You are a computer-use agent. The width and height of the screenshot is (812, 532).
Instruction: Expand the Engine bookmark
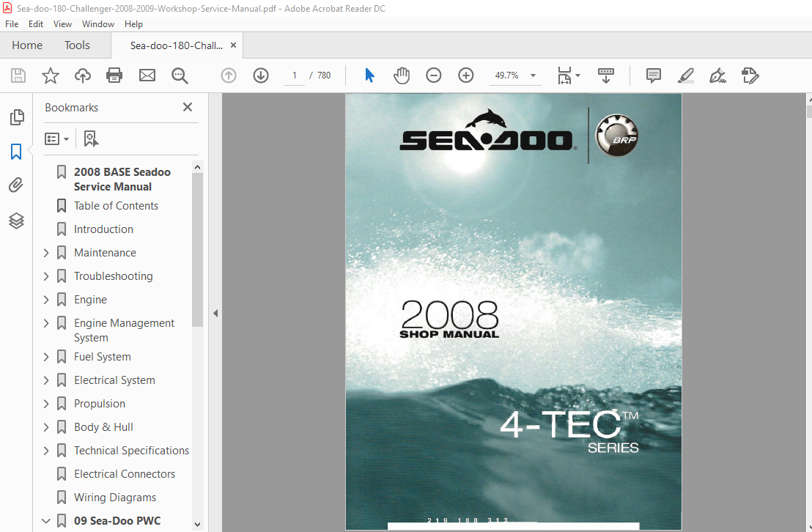[46, 300]
